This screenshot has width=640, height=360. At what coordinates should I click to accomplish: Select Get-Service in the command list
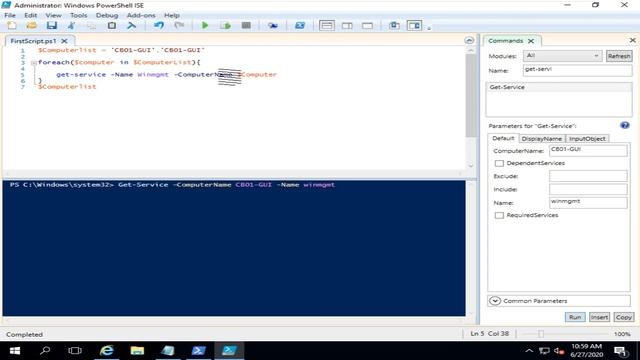point(559,87)
